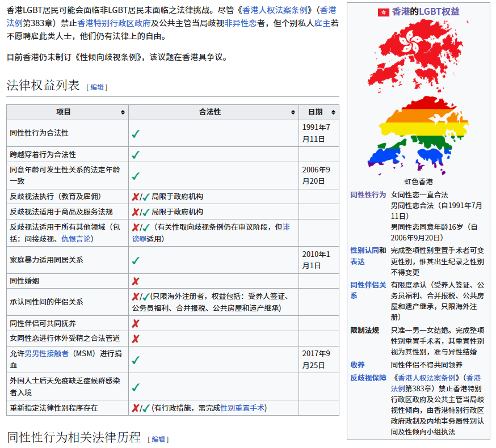Click the 跨越穿着行为合法性 row label
This screenshot has height=448, width=496.
43,154
